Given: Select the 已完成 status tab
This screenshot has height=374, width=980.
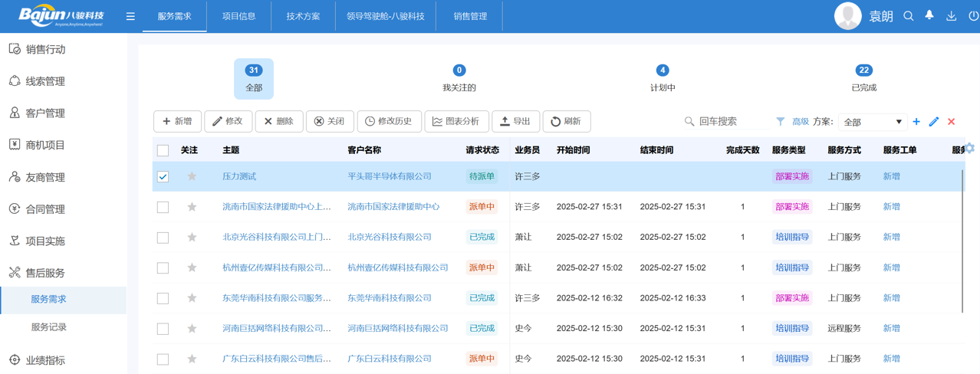Looking at the screenshot, I should pos(863,78).
